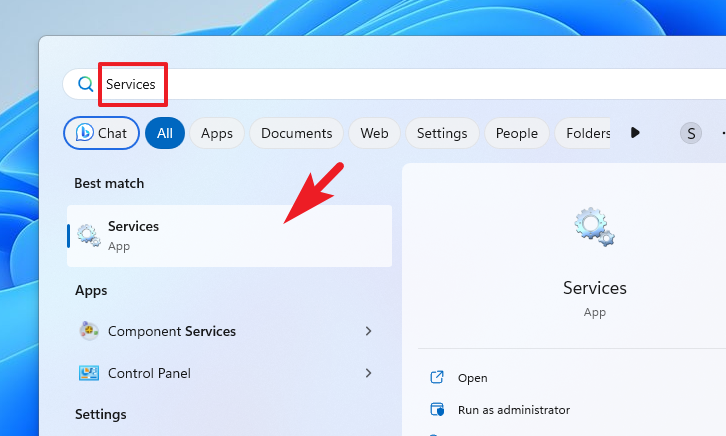
Task: Switch to Settings filter tab
Action: [x=442, y=133]
